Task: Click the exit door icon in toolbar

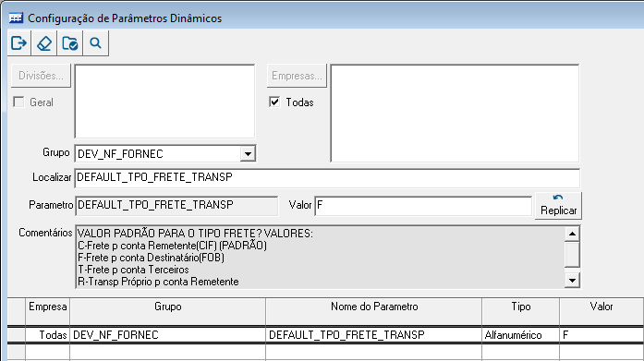Action: [18, 43]
